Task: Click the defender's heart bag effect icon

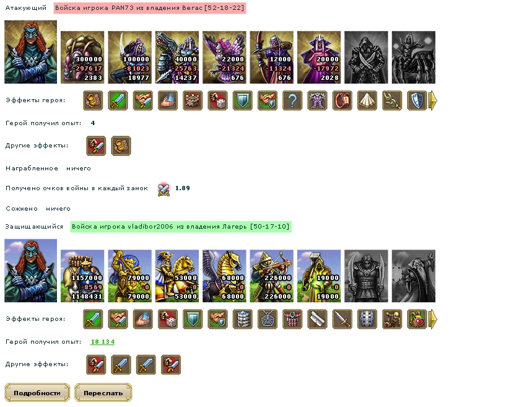Action: [417, 319]
